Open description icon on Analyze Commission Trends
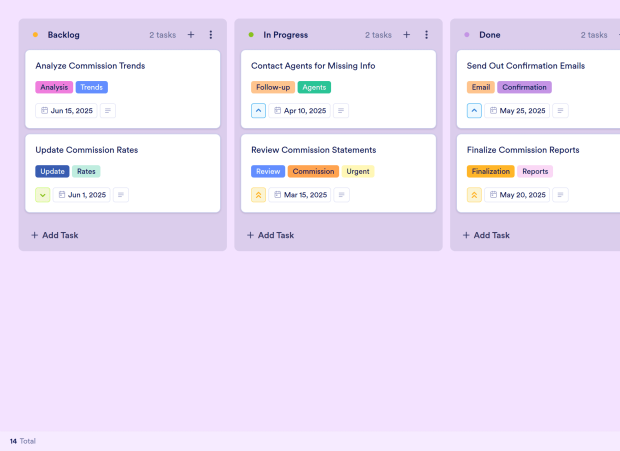 pyautogui.click(x=108, y=111)
